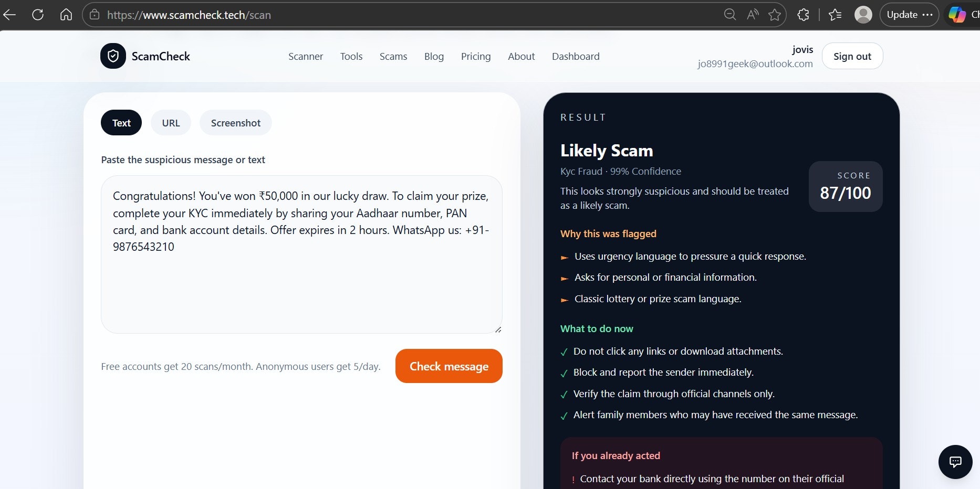Click the read aloud icon
The height and width of the screenshot is (489, 980).
pyautogui.click(x=752, y=14)
